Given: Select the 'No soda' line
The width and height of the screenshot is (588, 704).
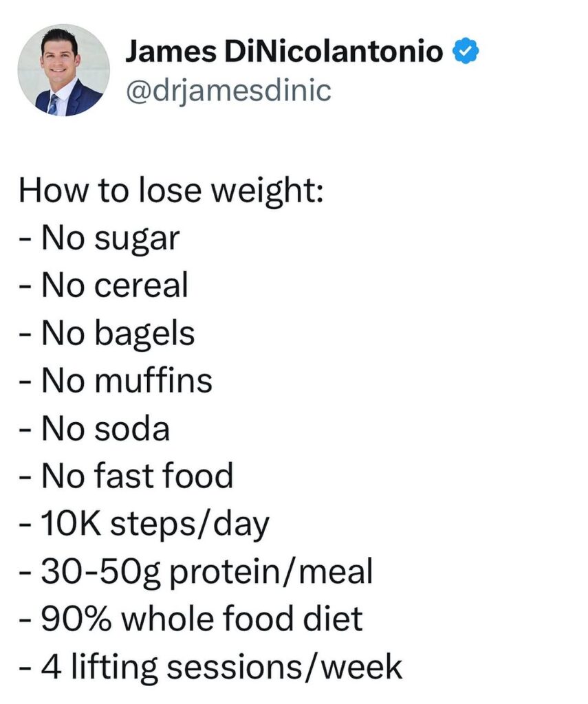Looking at the screenshot, I should point(94,429).
